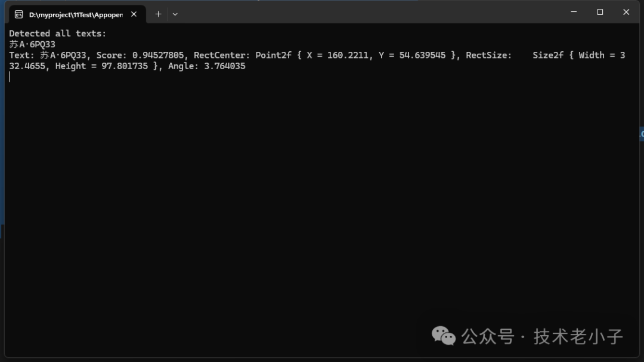Click the empty title bar drag area

coord(370,13)
